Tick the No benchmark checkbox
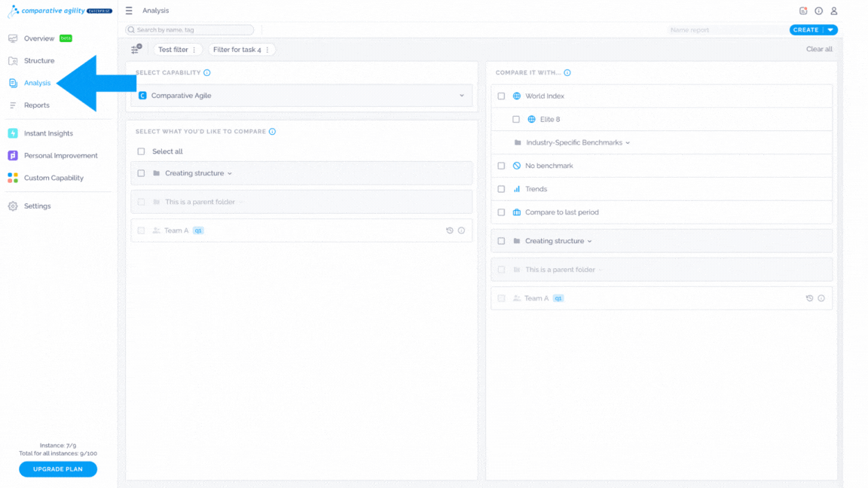868x488 pixels. coord(502,166)
